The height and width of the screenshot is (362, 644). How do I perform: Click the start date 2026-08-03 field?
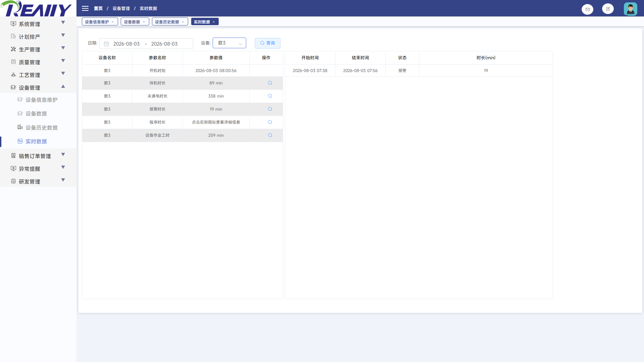click(x=126, y=44)
